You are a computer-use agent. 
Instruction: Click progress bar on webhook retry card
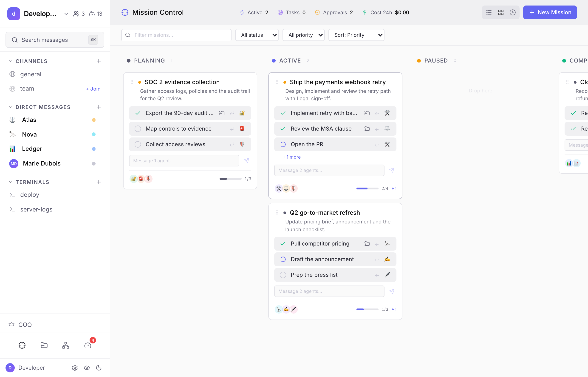[x=367, y=188]
